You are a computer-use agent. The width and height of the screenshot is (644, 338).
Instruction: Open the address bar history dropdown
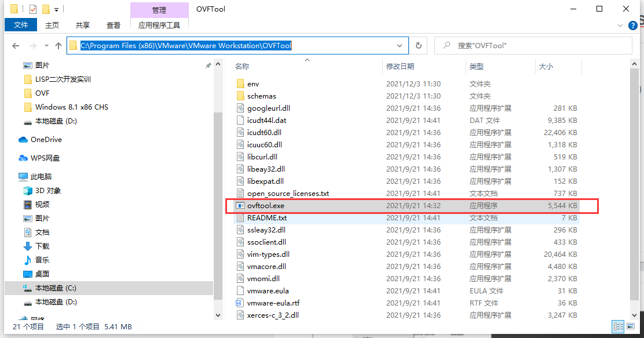[399, 45]
